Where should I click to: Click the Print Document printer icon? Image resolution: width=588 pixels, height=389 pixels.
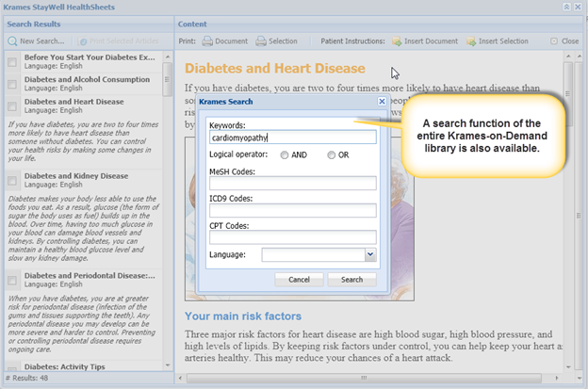[207, 41]
